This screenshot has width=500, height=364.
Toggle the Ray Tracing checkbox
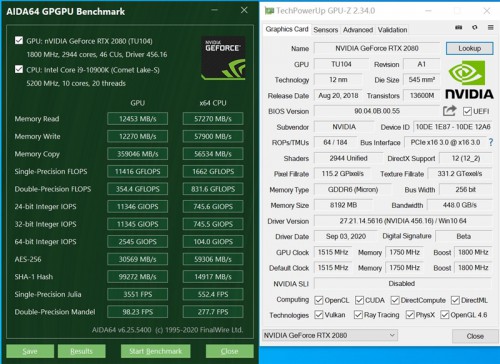(358, 315)
